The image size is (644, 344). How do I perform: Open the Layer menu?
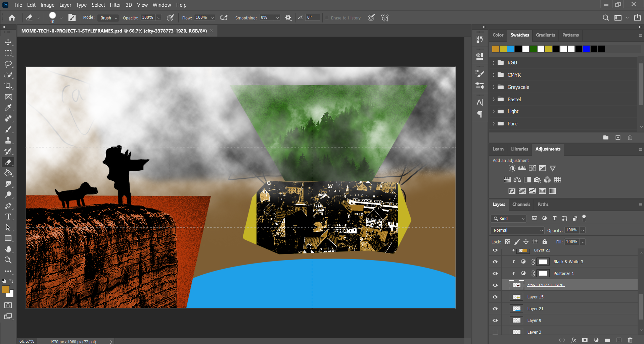pos(65,5)
